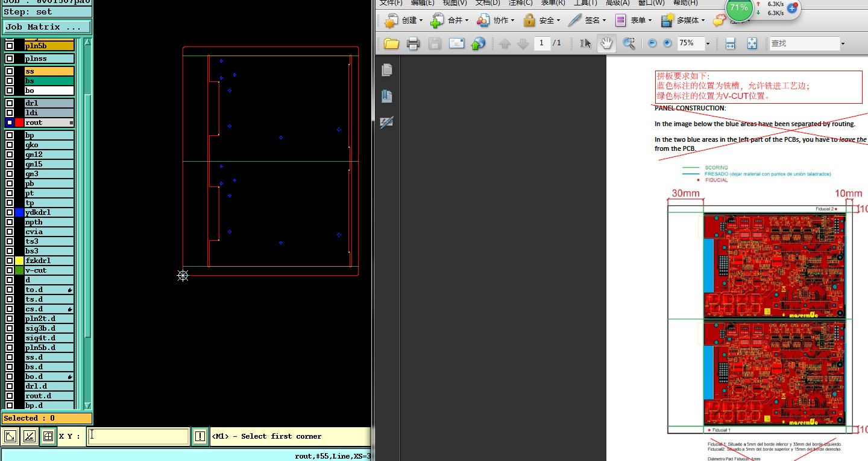Expand the 安全 dropdown

click(558, 21)
